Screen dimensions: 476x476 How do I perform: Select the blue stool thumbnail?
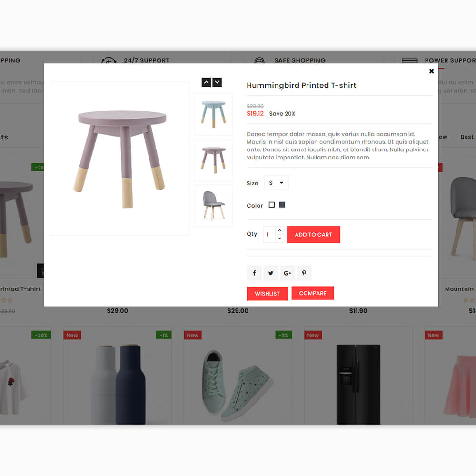pyautogui.click(x=213, y=114)
